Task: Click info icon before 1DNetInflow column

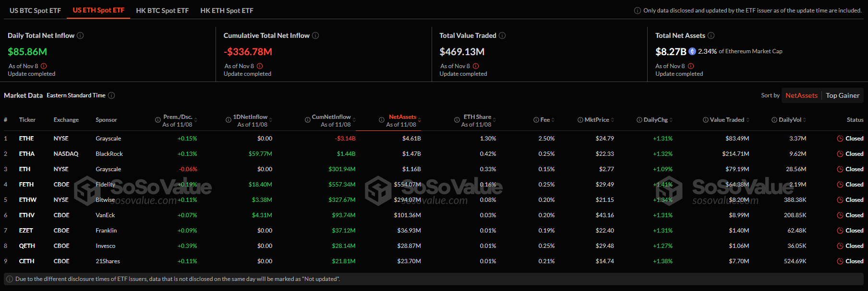Action: [229, 120]
